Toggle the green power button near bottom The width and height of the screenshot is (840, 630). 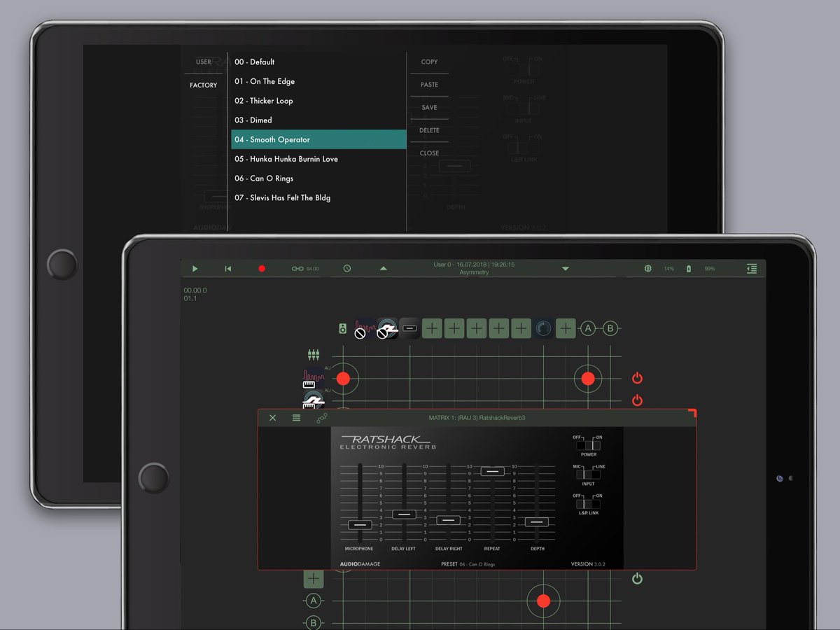pos(637,579)
